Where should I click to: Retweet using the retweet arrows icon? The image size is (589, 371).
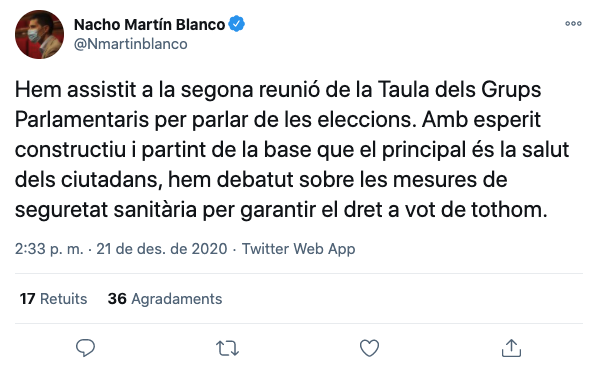pos(227,348)
